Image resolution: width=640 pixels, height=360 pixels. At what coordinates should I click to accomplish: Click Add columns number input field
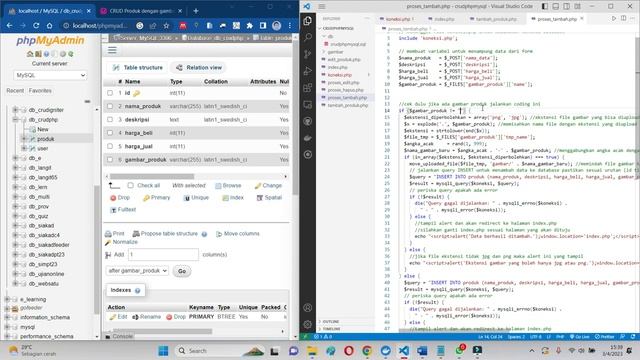click(x=163, y=254)
